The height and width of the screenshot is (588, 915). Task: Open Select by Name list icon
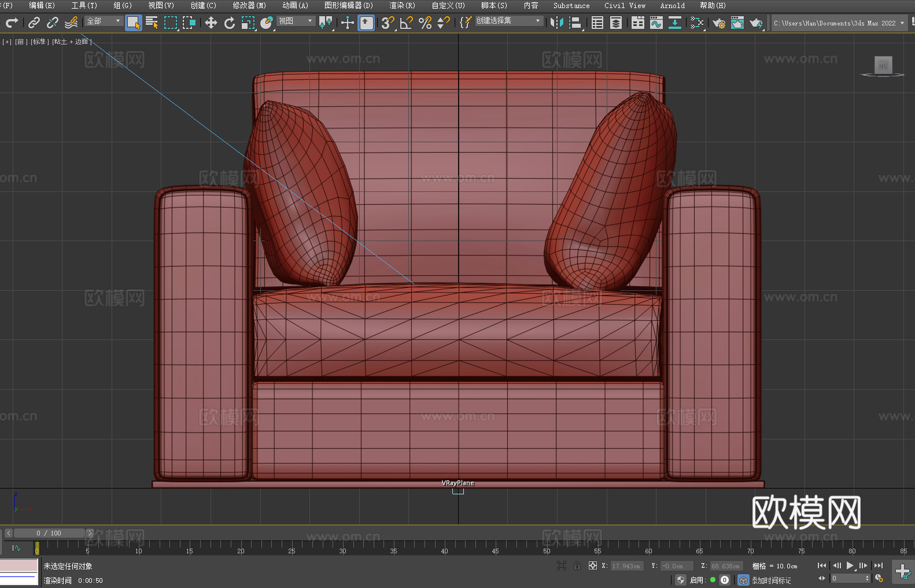[x=152, y=23]
